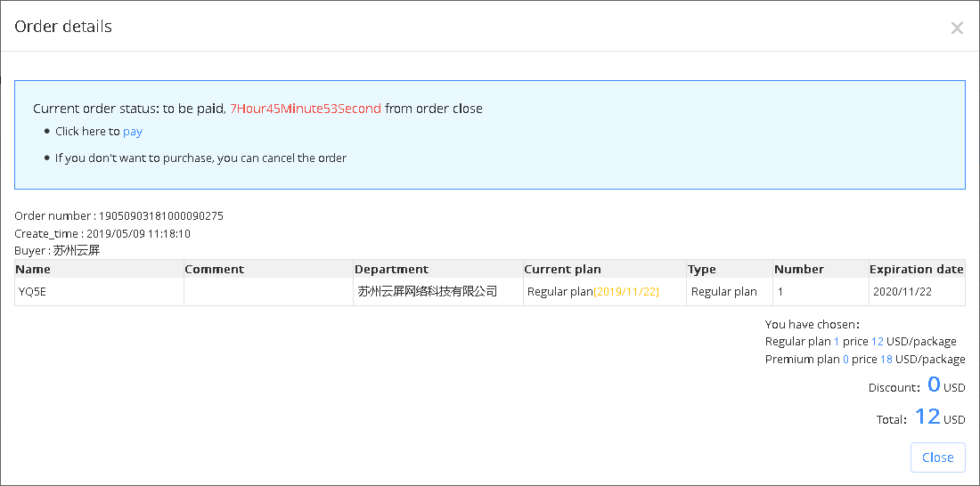Select the Type column header
980x486 pixels.
coord(702,269)
